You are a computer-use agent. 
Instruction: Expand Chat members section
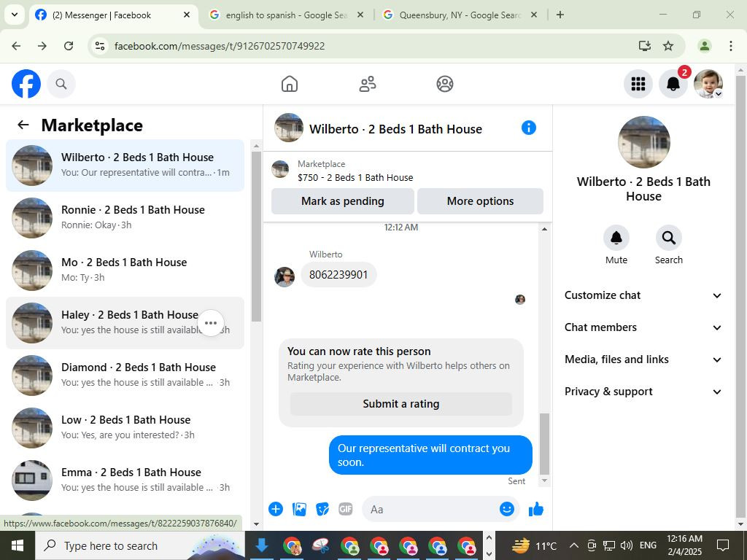coord(643,327)
